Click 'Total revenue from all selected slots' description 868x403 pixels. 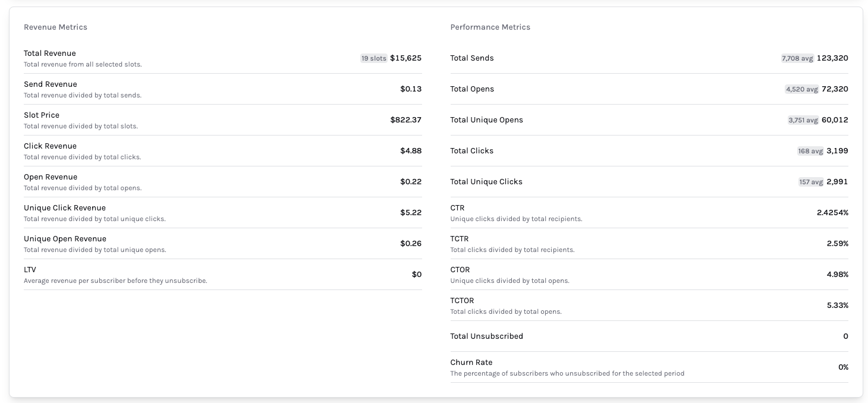click(x=83, y=64)
